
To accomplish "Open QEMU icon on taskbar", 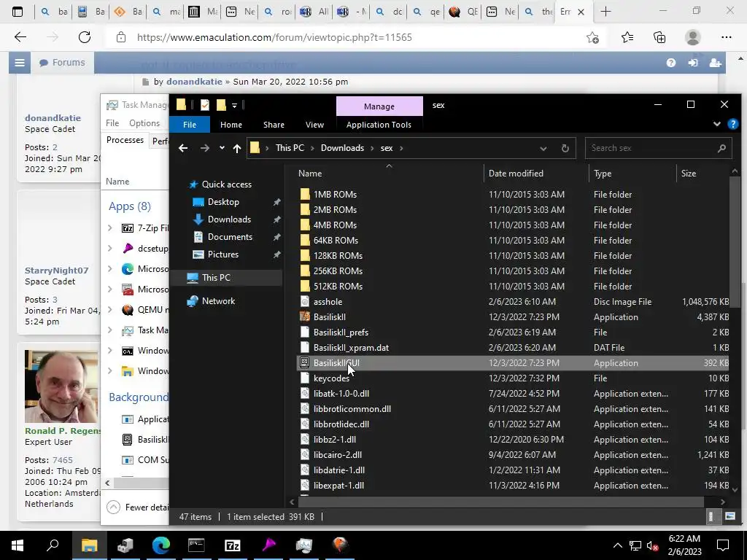I will [x=340, y=545].
